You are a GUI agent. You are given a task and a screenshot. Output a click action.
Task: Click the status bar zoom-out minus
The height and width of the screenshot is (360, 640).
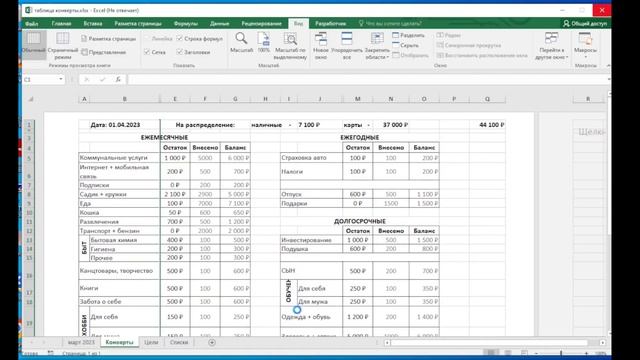(x=536, y=353)
